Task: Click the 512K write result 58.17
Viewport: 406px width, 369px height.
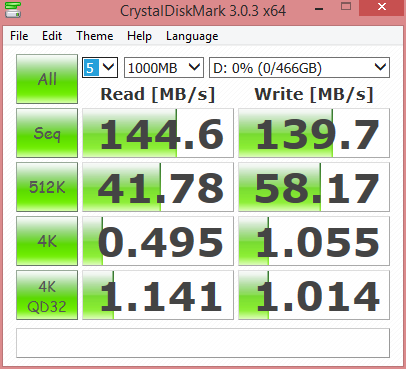Action: [x=314, y=187]
